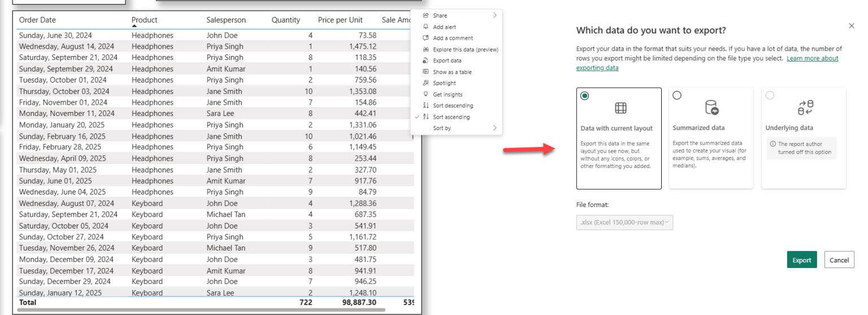Click the 'Monday, December 09, 2024' cell

click(x=66, y=259)
